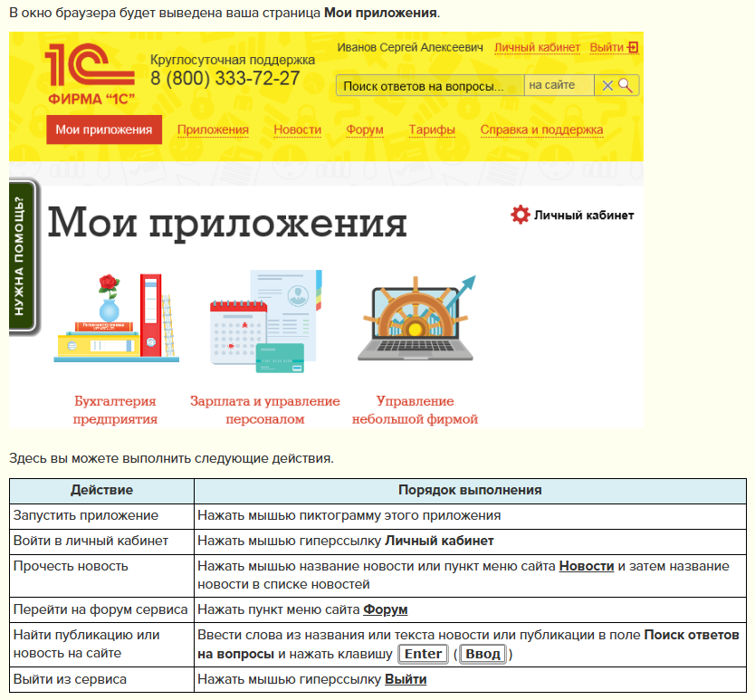Image resolution: width=755 pixels, height=700 pixels.
Task: Open the на сайте search scope dropdown
Action: point(559,85)
